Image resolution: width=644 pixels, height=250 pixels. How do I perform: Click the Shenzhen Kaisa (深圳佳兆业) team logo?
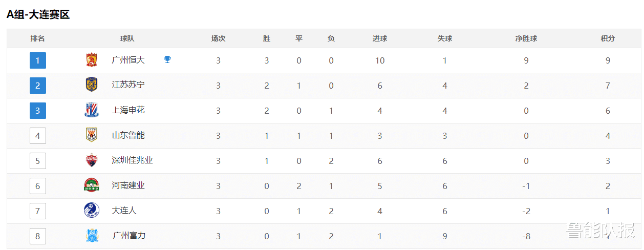[91, 160]
